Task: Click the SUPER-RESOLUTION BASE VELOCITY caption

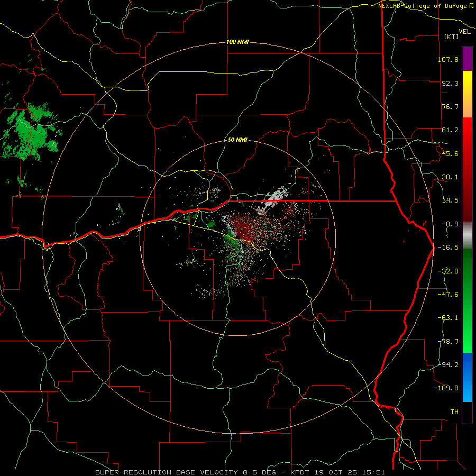Action: coord(167,472)
